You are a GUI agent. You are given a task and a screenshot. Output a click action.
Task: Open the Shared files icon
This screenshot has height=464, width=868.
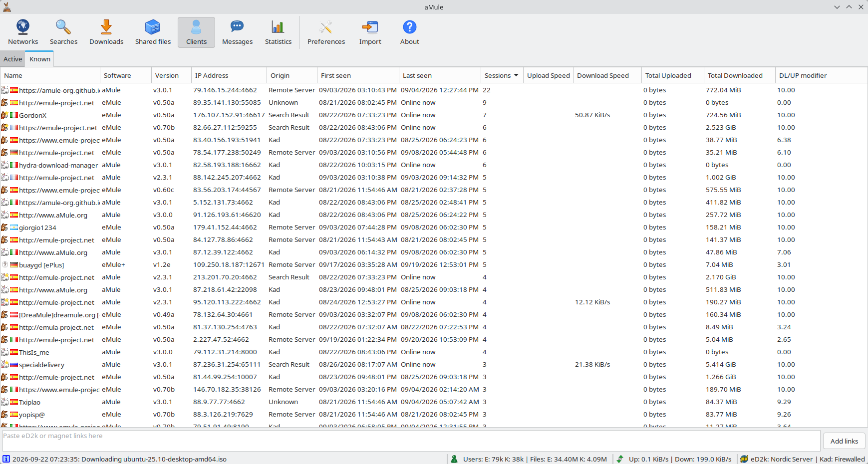point(153,27)
